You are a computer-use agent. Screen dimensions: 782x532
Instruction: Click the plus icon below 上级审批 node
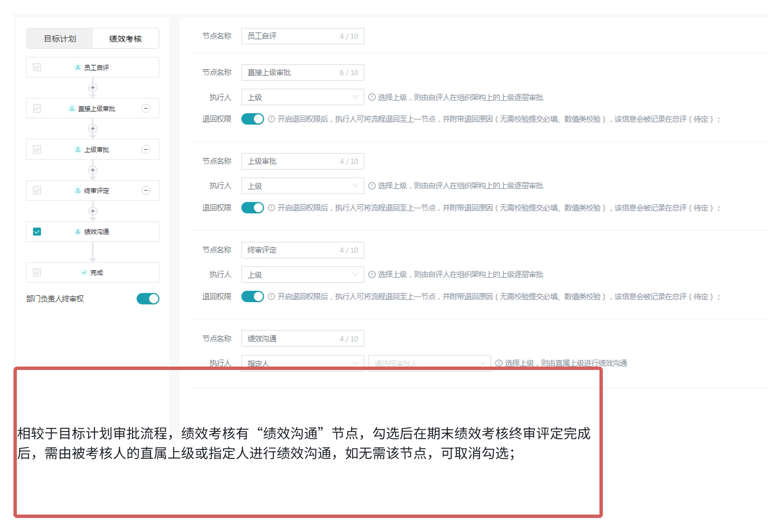(x=93, y=170)
